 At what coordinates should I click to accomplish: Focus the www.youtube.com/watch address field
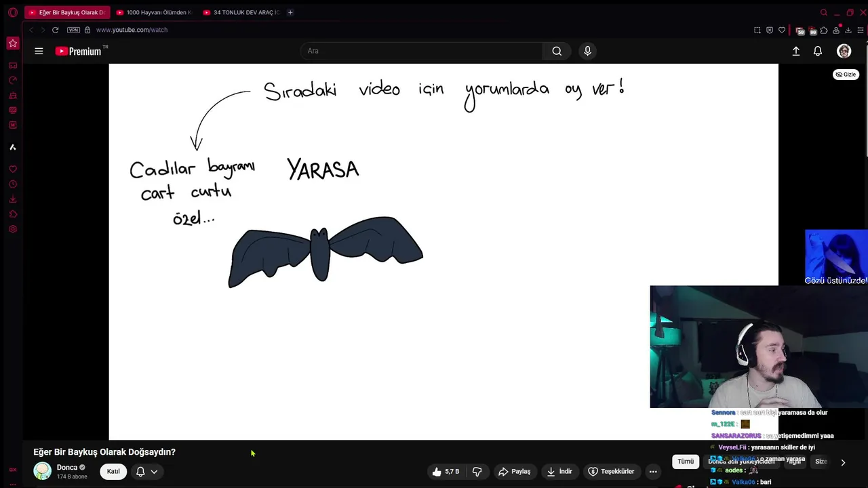click(x=132, y=30)
